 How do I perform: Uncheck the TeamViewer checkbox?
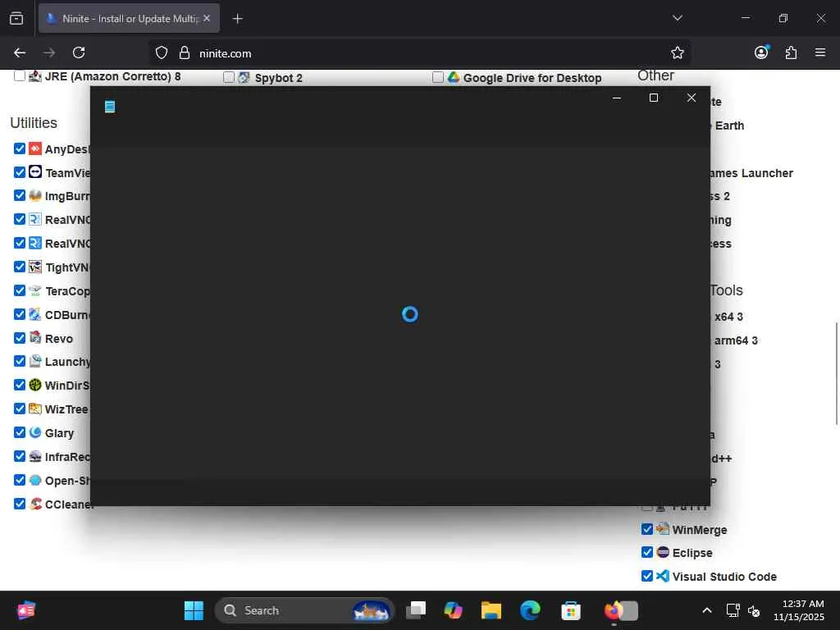coord(20,172)
